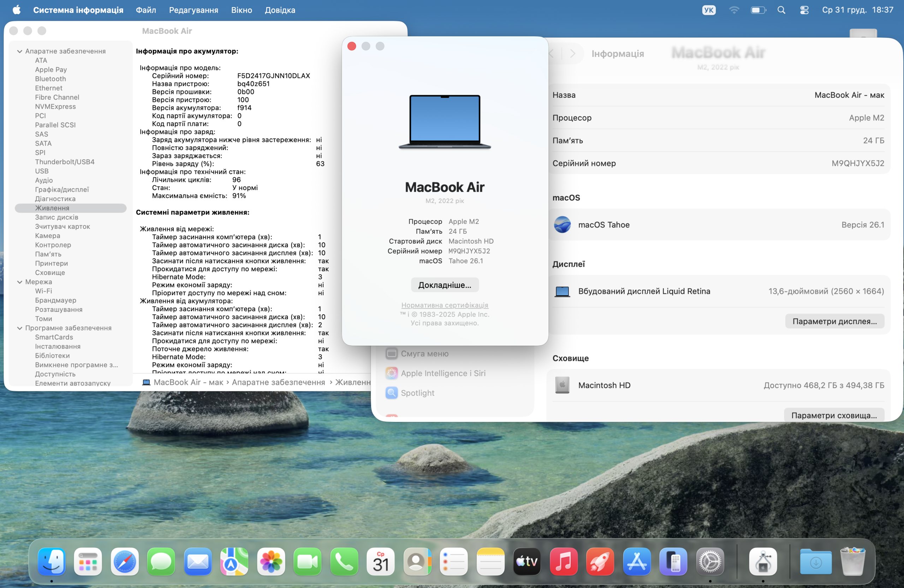Collapse the Апаратне забезпечення section
The image size is (904, 588).
(20, 51)
